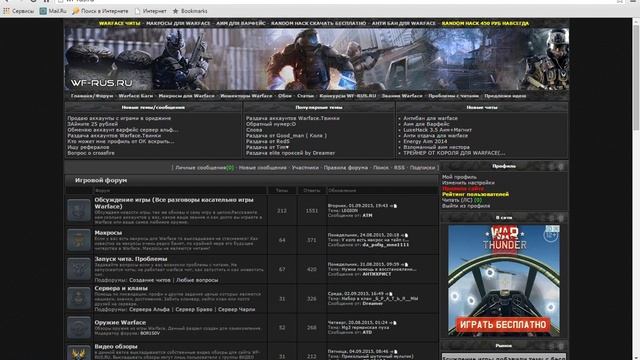The height and width of the screenshot is (360, 640).
Task: Collapse the Профиль panel
Action: click(561, 166)
